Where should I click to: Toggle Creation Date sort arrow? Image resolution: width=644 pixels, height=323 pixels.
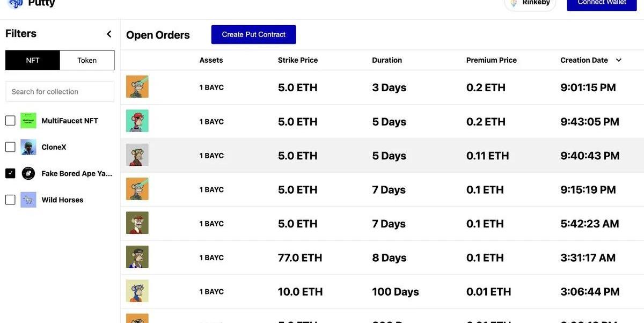click(619, 60)
